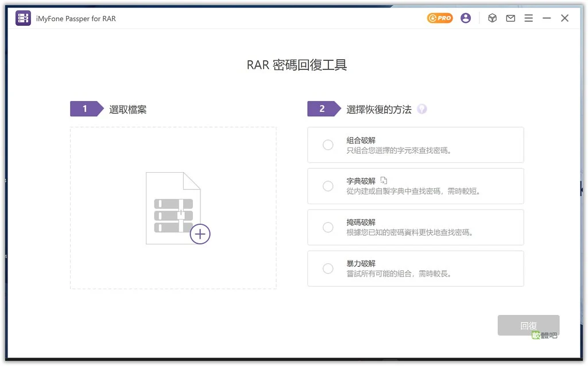Click description 只組合您選擇的字元來查找密碼
This screenshot has height=366, width=588.
pyautogui.click(x=399, y=151)
